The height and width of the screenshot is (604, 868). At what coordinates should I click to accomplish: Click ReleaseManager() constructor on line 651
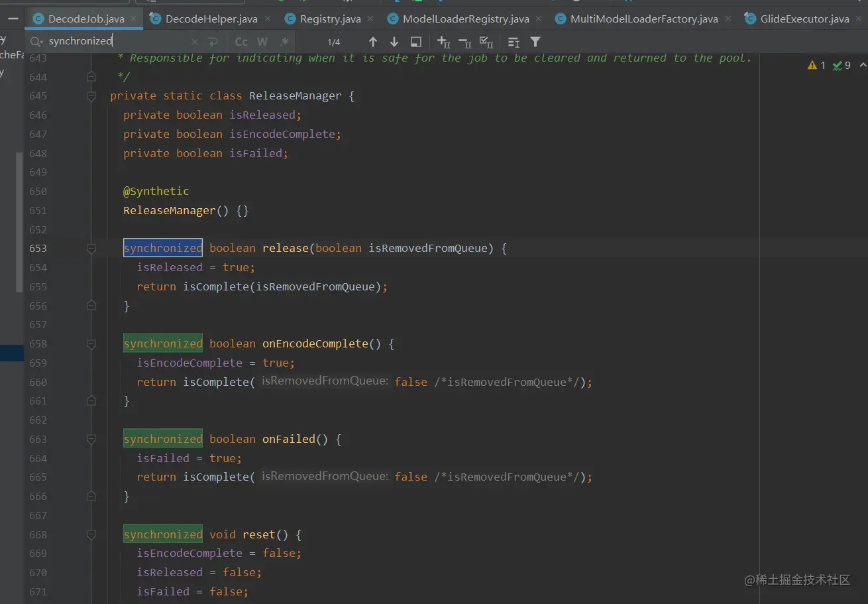tap(176, 210)
